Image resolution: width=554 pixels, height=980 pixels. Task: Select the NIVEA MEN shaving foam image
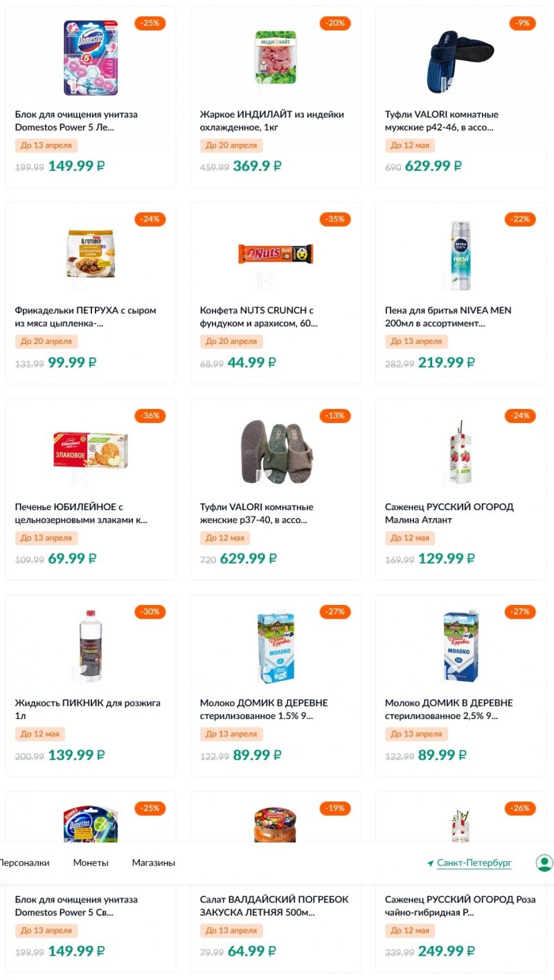coord(461,255)
